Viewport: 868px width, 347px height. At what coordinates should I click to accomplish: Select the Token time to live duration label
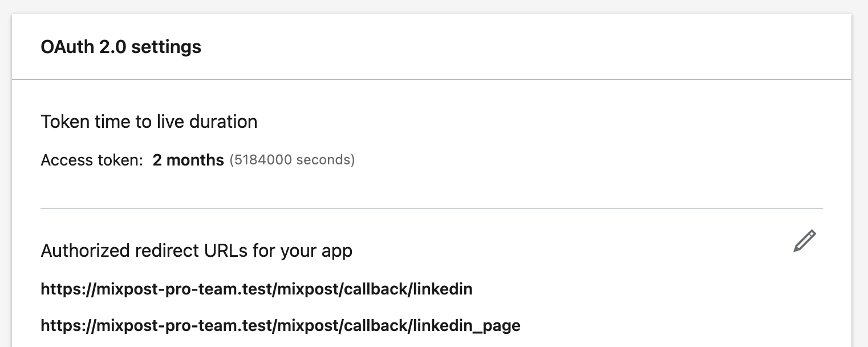point(149,122)
